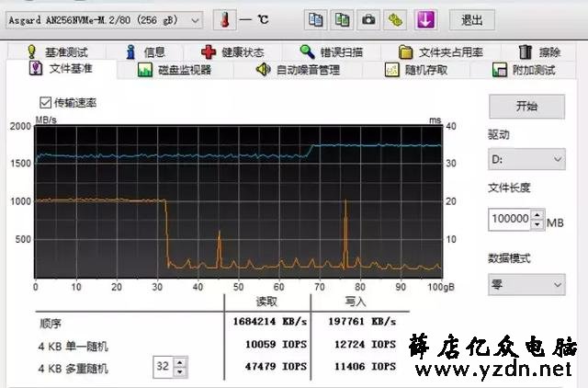Screen dimensions: 588x388
Task: Open the 自动噪音管理 tab
Action: tap(298, 70)
